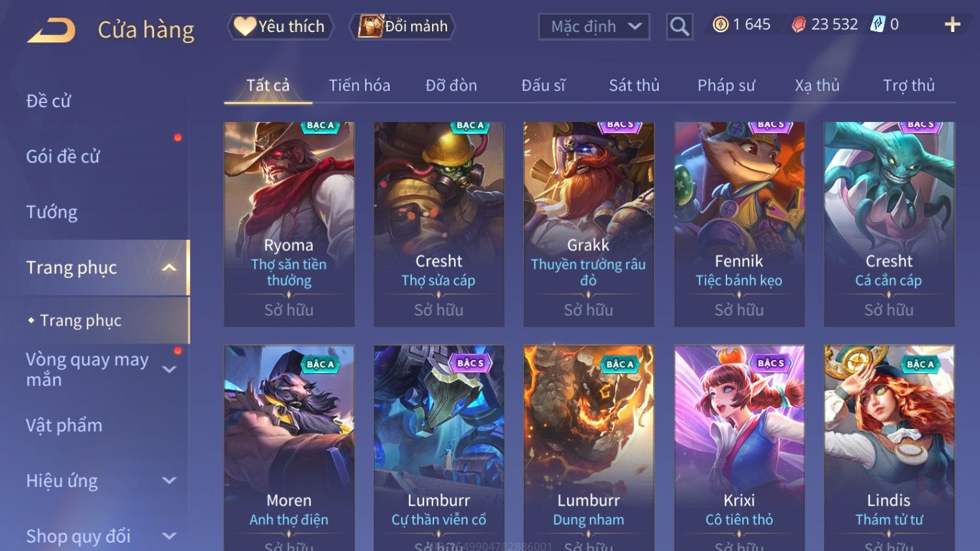Screen dimensions: 980x551
Task: Tap the blue voucher balance icon
Action: pos(878,25)
